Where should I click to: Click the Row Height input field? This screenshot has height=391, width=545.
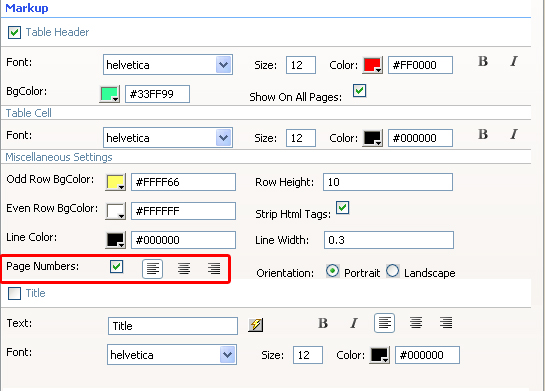[x=388, y=182]
